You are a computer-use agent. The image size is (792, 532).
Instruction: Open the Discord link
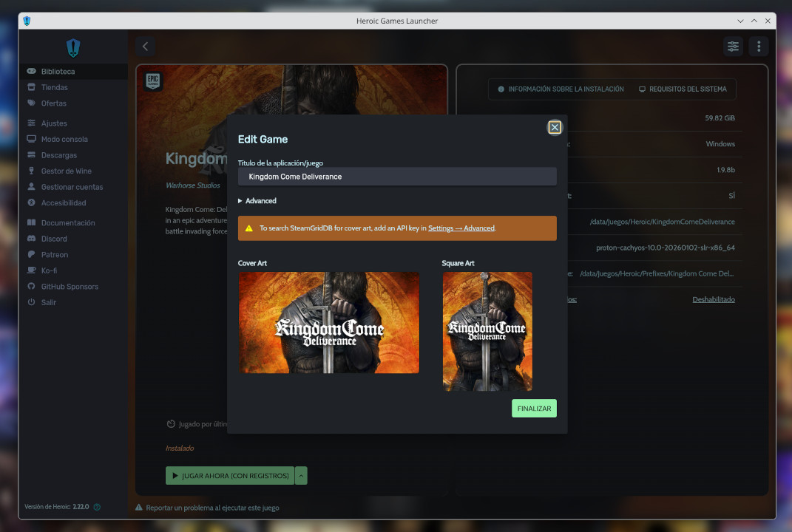pos(72,239)
